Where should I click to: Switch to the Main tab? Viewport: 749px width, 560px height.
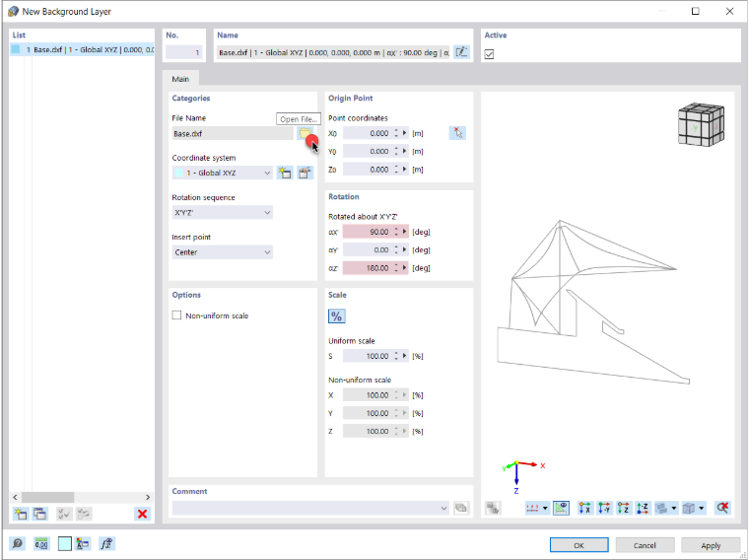[180, 79]
